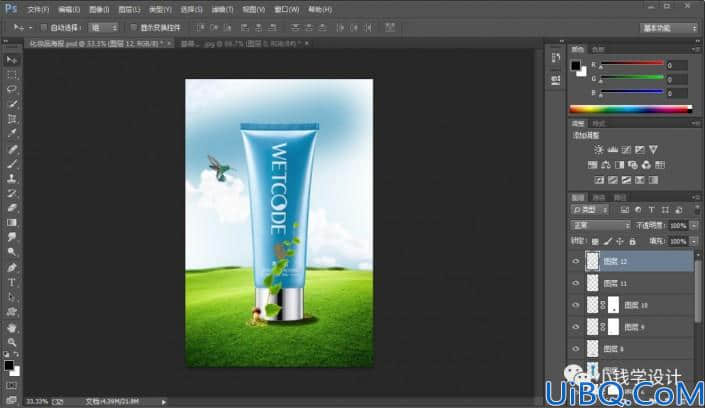Toggle the text layer filter icon

(x=651, y=210)
